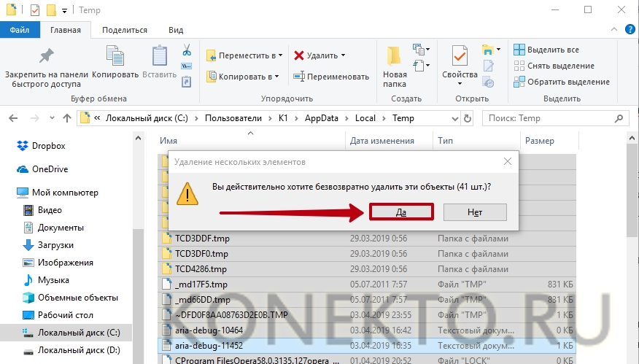Switch to the Поделиться tab
This screenshot has width=639, height=364.
point(124,30)
